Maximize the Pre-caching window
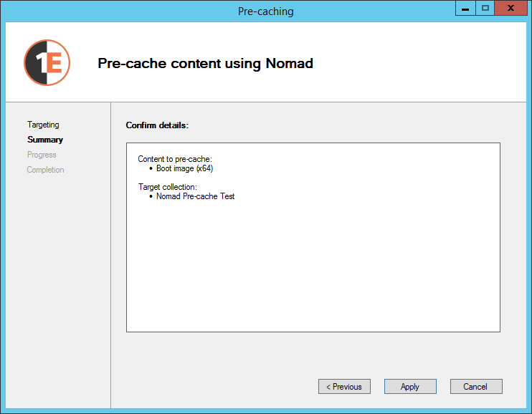The image size is (532, 414). coord(485,9)
